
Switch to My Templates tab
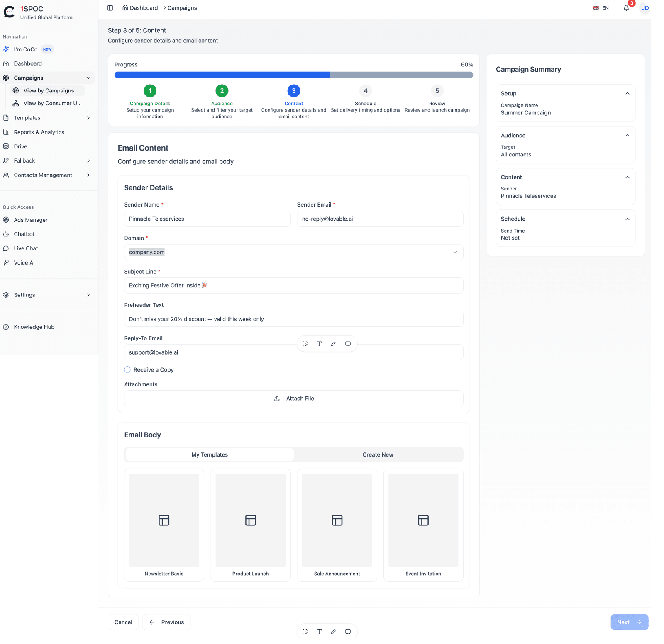pos(210,454)
